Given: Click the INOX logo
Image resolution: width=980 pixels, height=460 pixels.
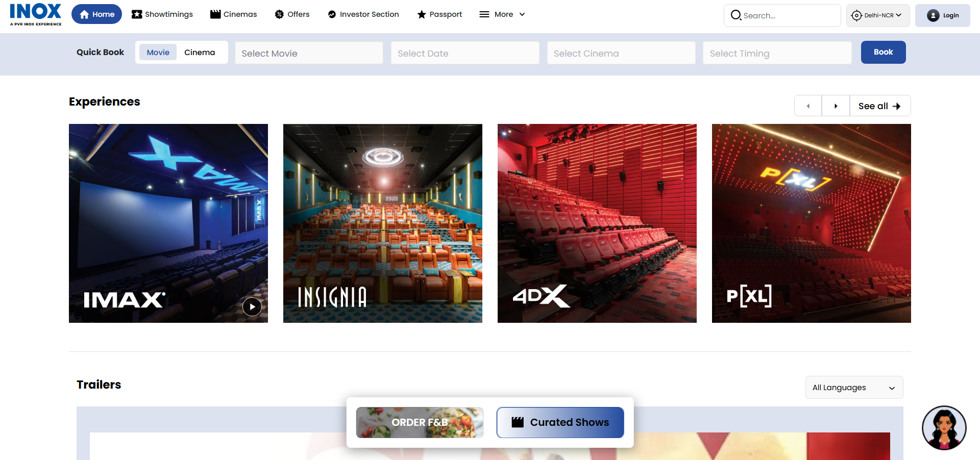Looking at the screenshot, I should click(x=36, y=14).
